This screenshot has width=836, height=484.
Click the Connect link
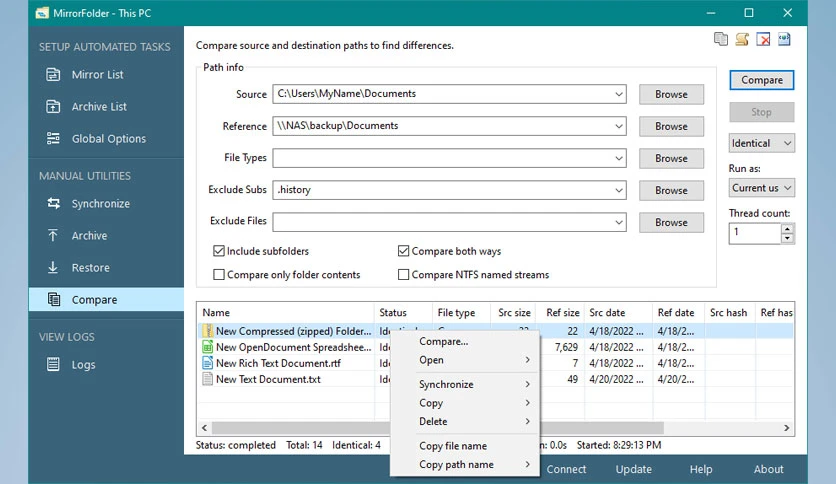[x=566, y=469]
